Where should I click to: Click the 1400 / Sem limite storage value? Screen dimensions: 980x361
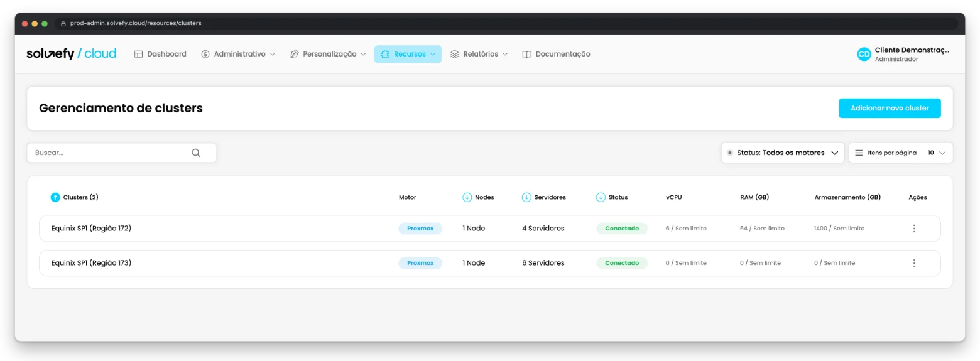[x=839, y=229]
